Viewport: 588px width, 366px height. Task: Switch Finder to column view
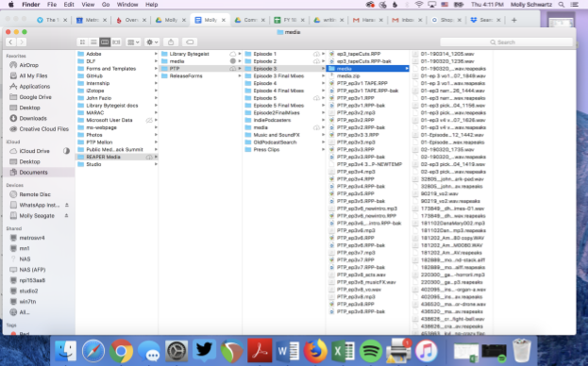[105, 42]
